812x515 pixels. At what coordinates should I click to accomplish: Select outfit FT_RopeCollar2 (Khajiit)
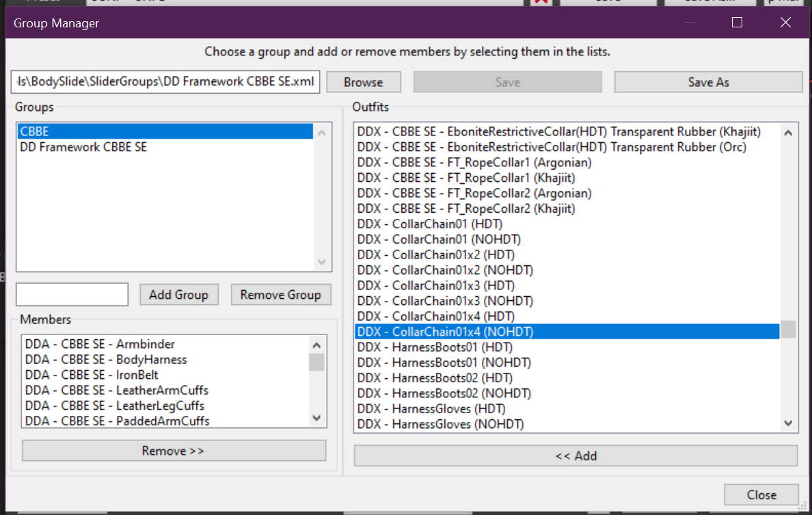coord(567,209)
